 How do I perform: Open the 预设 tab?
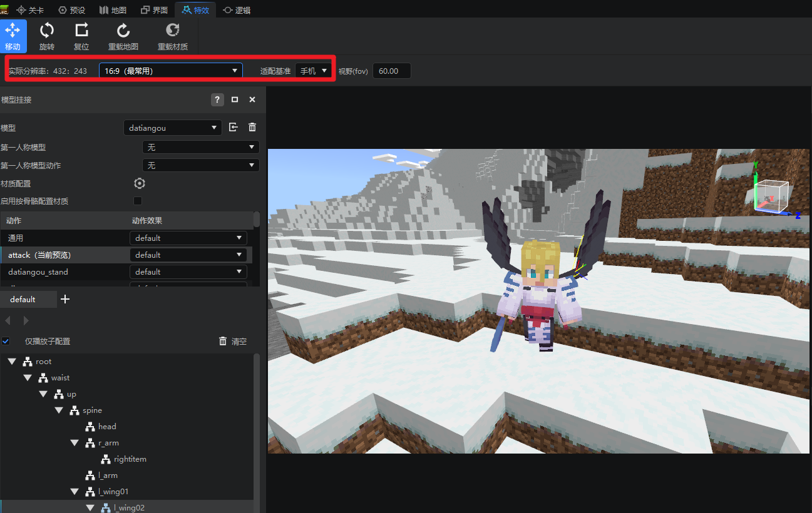click(71, 10)
